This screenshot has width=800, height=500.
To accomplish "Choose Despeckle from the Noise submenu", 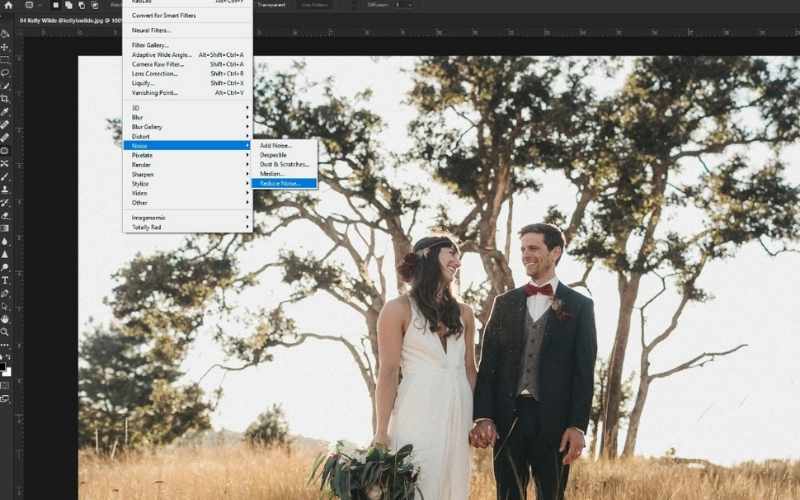I will (x=284, y=155).
